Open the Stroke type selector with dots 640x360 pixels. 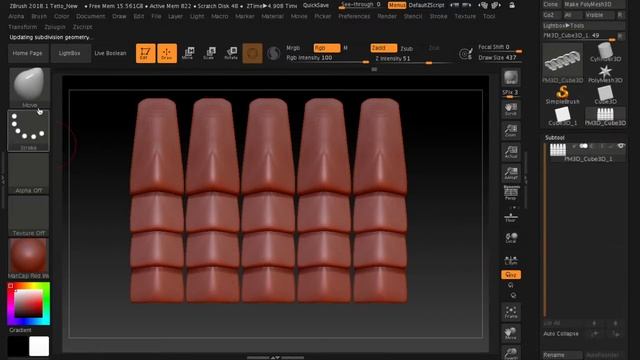(x=29, y=131)
